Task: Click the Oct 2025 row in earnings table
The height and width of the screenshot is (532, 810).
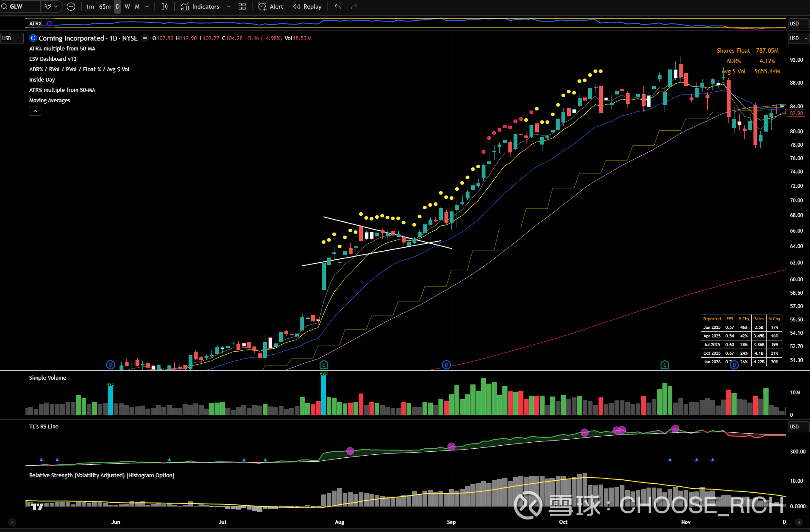Action: (x=741, y=353)
